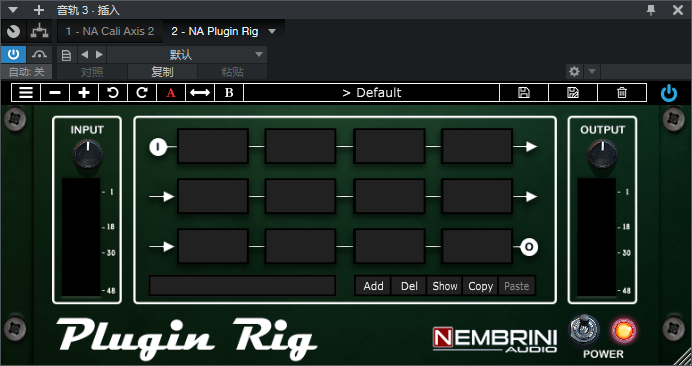Screen dimensions: 692x366
Task: Undo the last change
Action: (113, 93)
